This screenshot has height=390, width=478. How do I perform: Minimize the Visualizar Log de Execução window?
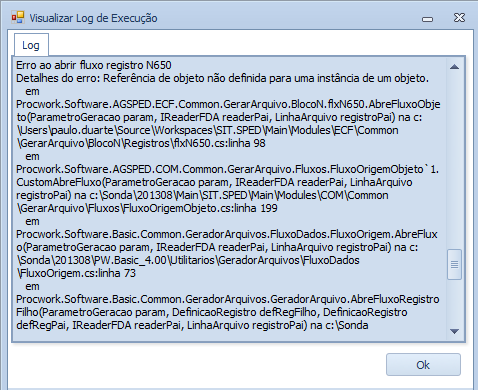tap(427, 19)
